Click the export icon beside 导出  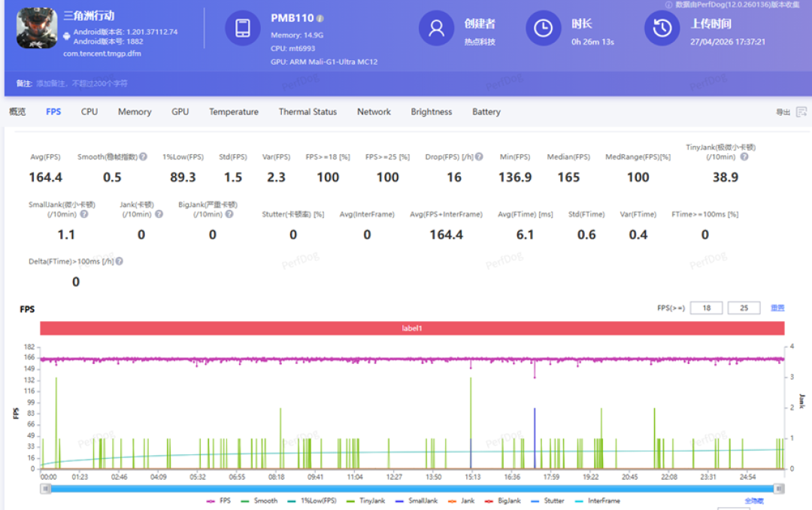(801, 112)
